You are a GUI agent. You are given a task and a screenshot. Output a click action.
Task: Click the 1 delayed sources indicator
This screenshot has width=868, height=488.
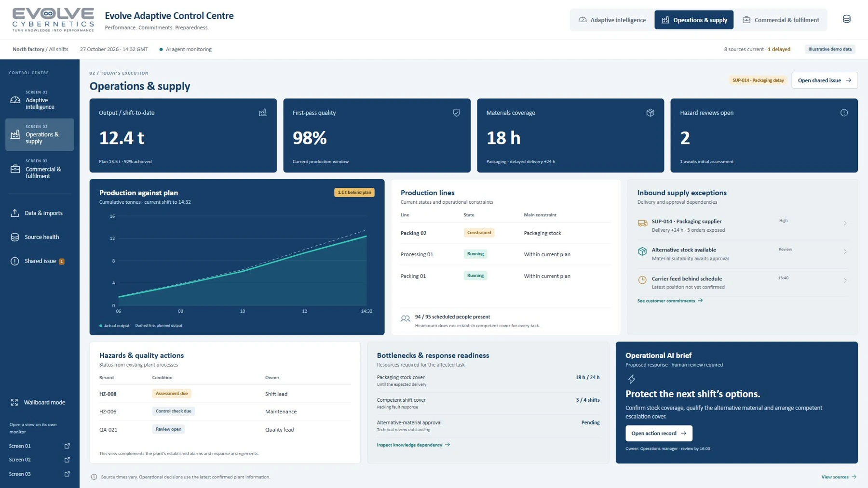(x=779, y=49)
